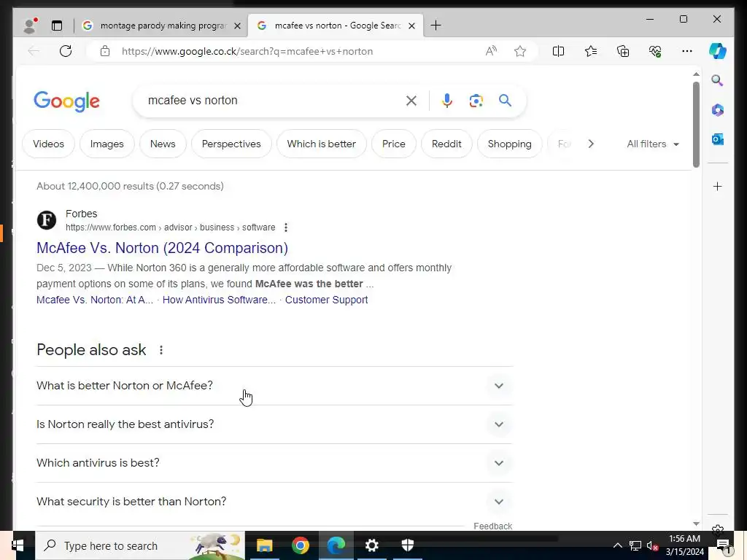Open the notification center icon
Viewport: 747px width, 560px height.
tap(723, 545)
